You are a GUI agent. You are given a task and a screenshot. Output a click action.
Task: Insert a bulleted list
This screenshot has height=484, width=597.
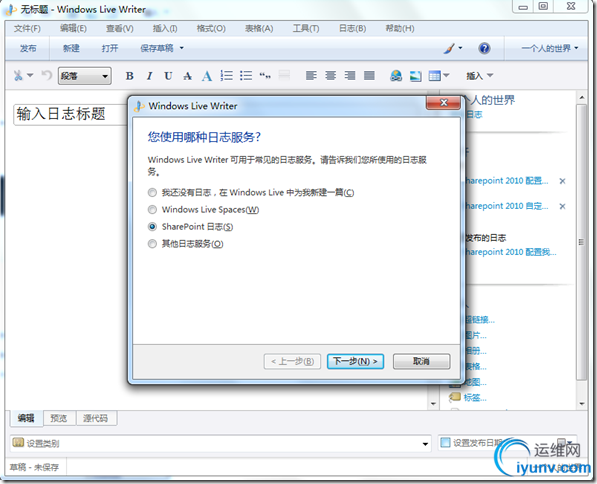(x=246, y=75)
